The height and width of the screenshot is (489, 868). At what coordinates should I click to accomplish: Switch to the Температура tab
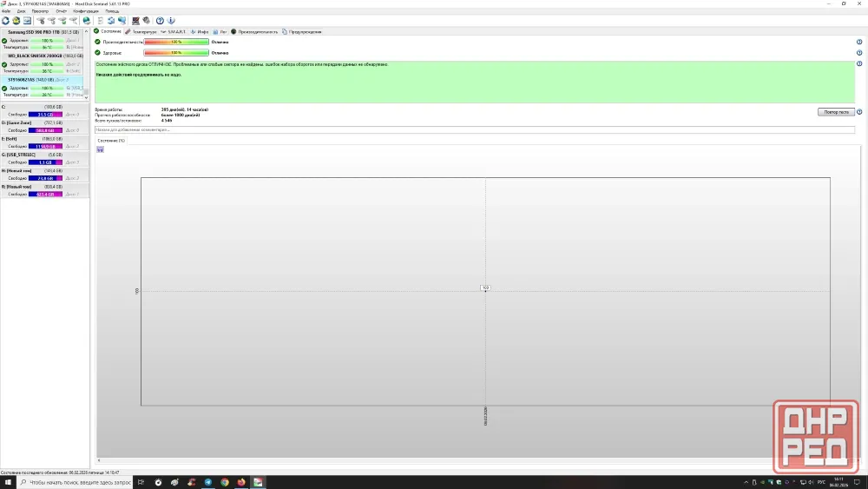[x=141, y=32]
